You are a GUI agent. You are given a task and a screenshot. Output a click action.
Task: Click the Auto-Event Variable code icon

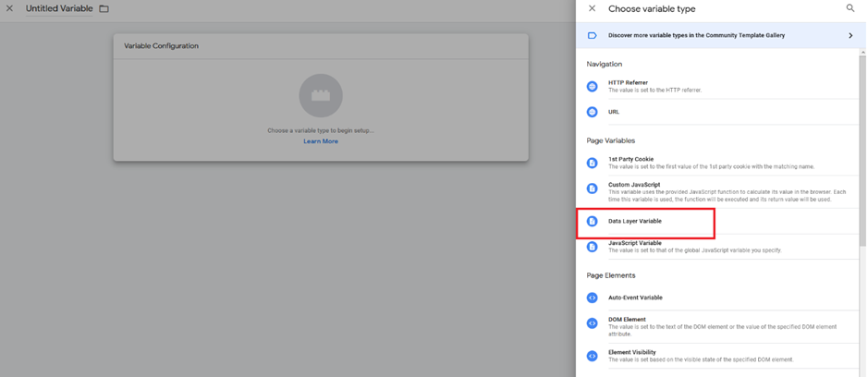593,298
